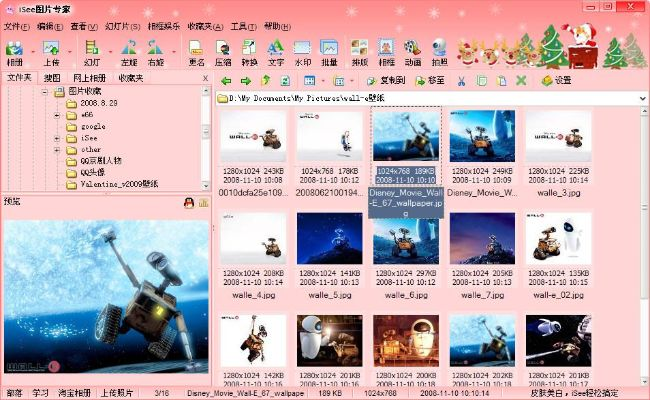Viewport: 650px width, 400px height.
Task: Click the 设置 (settings) button
Action: pos(556,80)
